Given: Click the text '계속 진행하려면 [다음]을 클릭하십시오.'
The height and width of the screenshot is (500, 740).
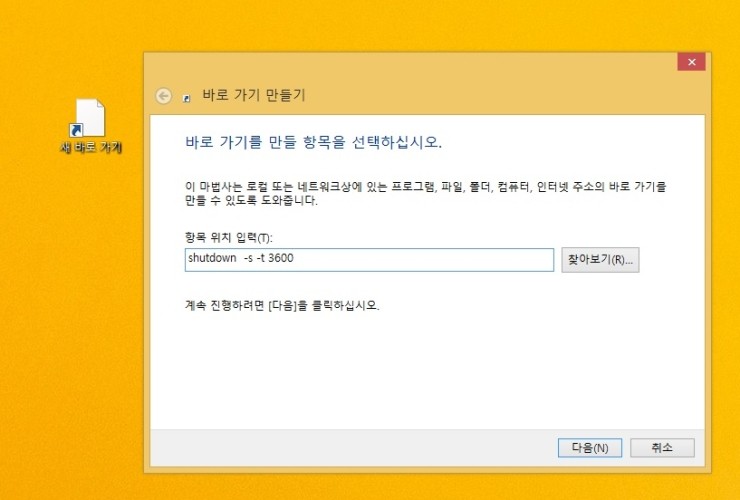Looking at the screenshot, I should [x=282, y=305].
